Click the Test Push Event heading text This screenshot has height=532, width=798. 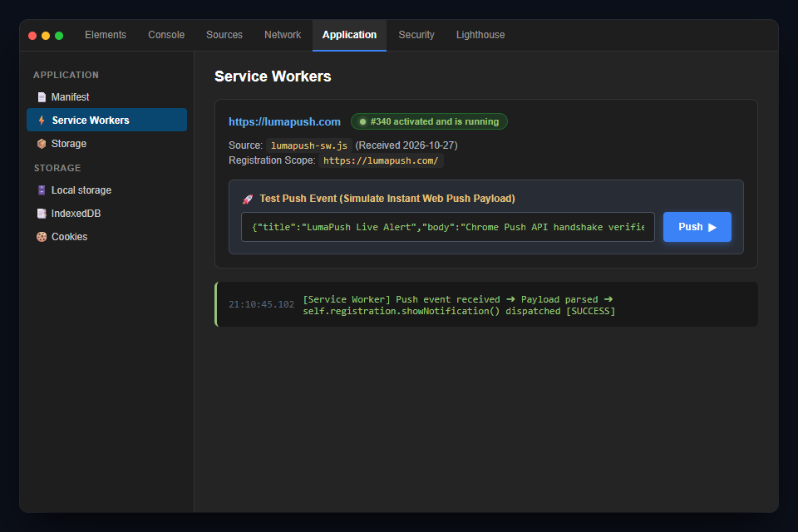click(387, 199)
